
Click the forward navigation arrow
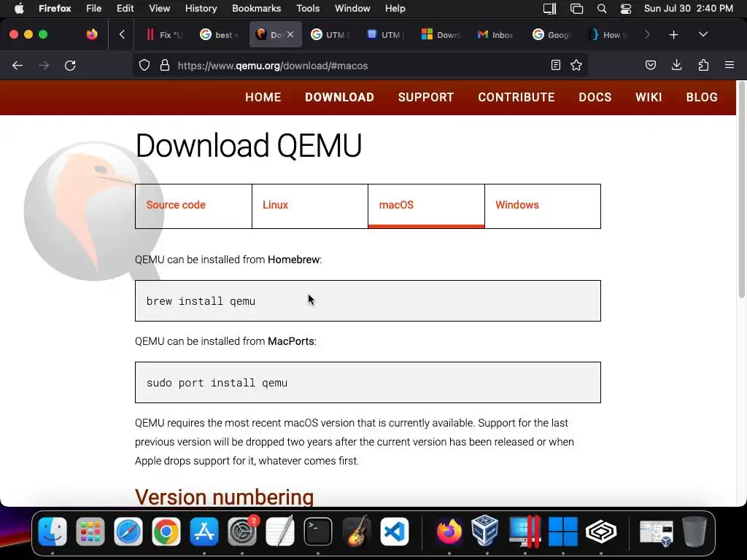[44, 65]
